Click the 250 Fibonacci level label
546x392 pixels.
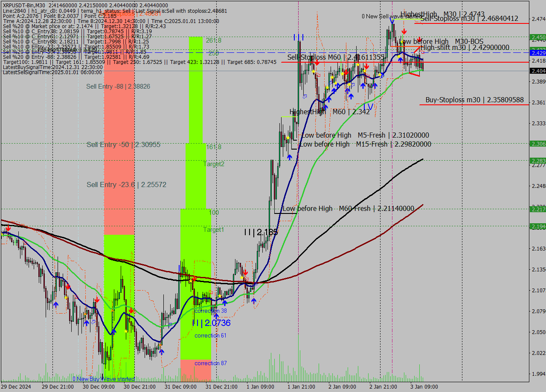point(214,53)
